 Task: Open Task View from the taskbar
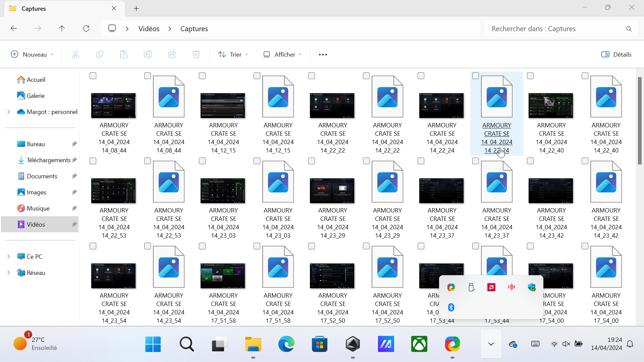click(220, 344)
